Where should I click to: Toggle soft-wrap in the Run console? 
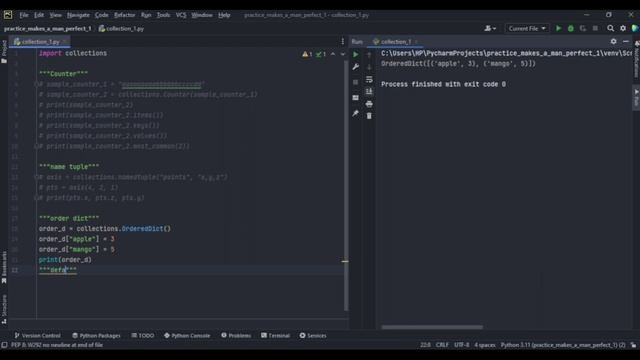(369, 79)
